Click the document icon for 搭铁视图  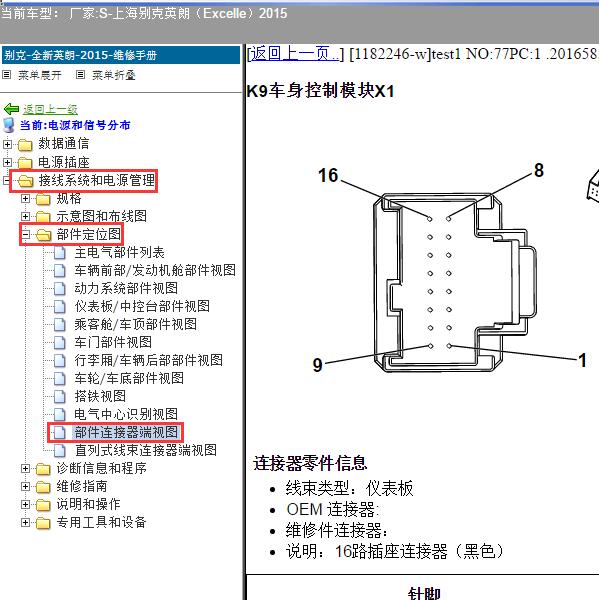pyautogui.click(x=60, y=396)
